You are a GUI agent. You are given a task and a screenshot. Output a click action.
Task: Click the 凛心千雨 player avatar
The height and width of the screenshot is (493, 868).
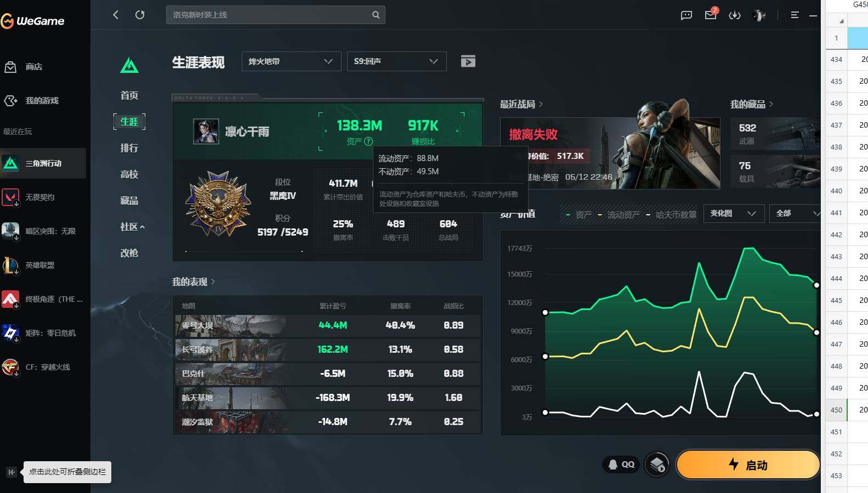206,131
